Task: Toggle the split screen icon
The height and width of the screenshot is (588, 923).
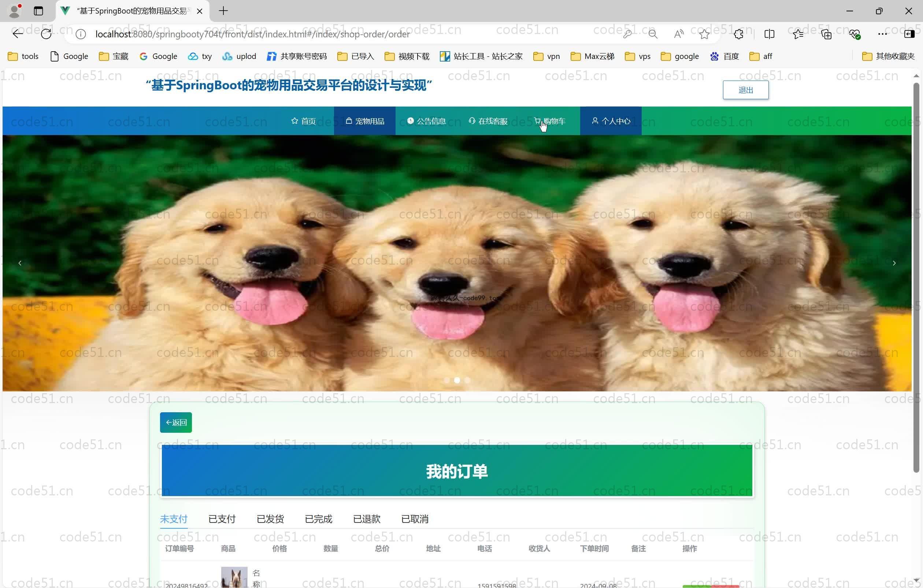Action: (x=769, y=34)
